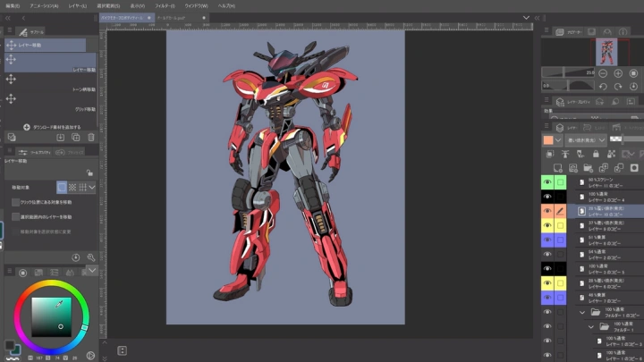This screenshot has height=362, width=644.
Task: Open the 表示(V) menu
Action: click(138, 5)
